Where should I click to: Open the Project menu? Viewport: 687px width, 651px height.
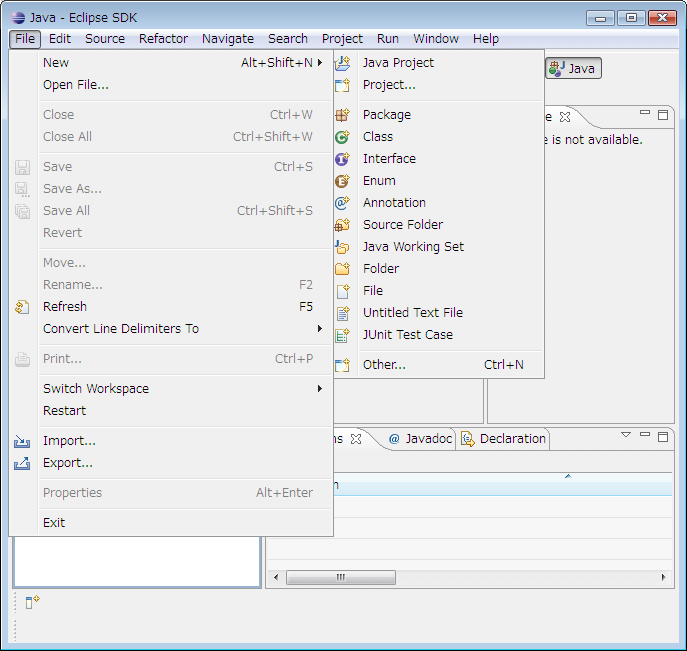[342, 39]
